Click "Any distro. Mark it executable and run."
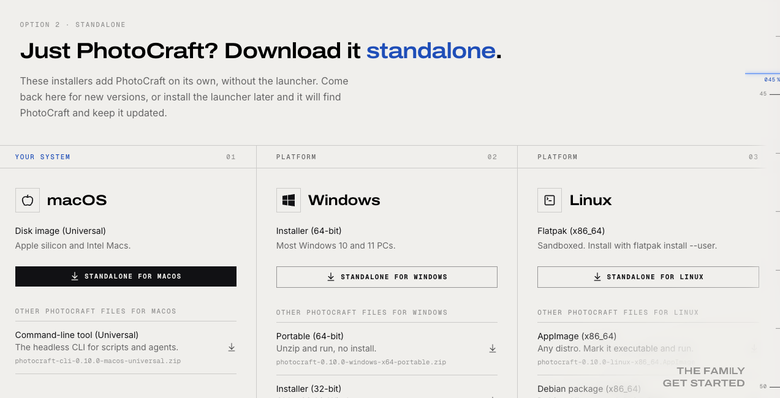This screenshot has width=780, height=398. point(615,349)
